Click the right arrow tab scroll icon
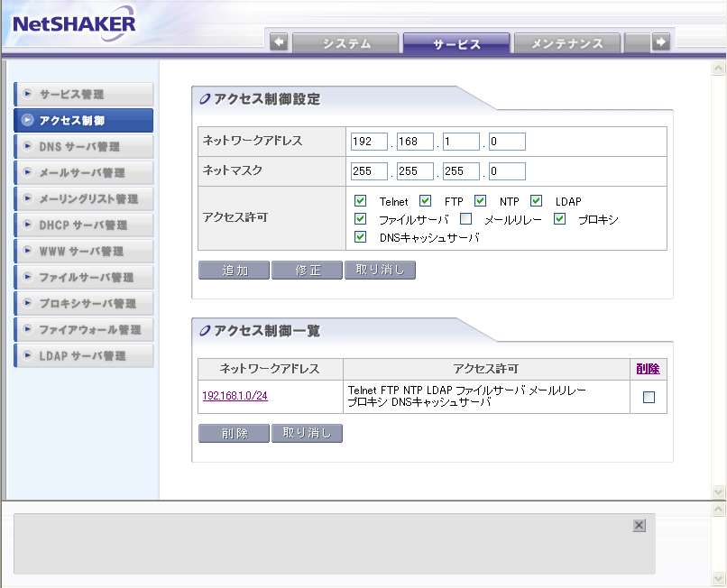The image size is (727, 588). (661, 42)
